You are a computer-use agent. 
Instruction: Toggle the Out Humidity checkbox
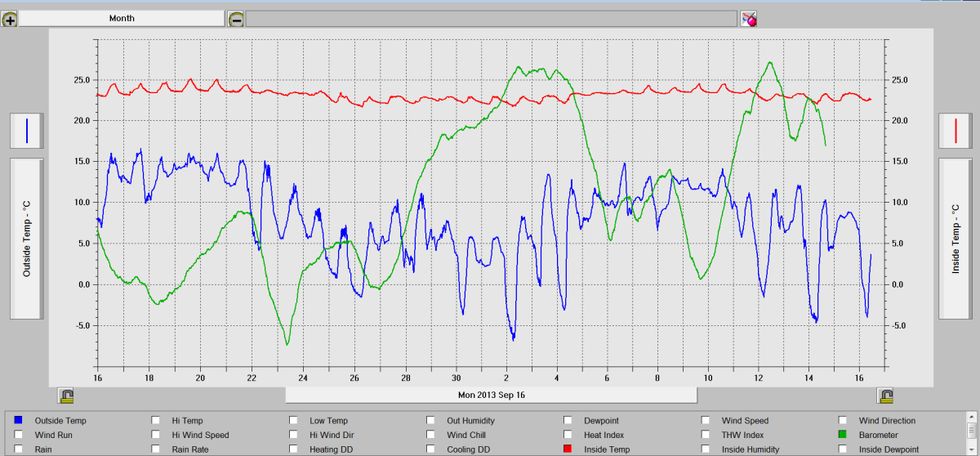pyautogui.click(x=430, y=421)
